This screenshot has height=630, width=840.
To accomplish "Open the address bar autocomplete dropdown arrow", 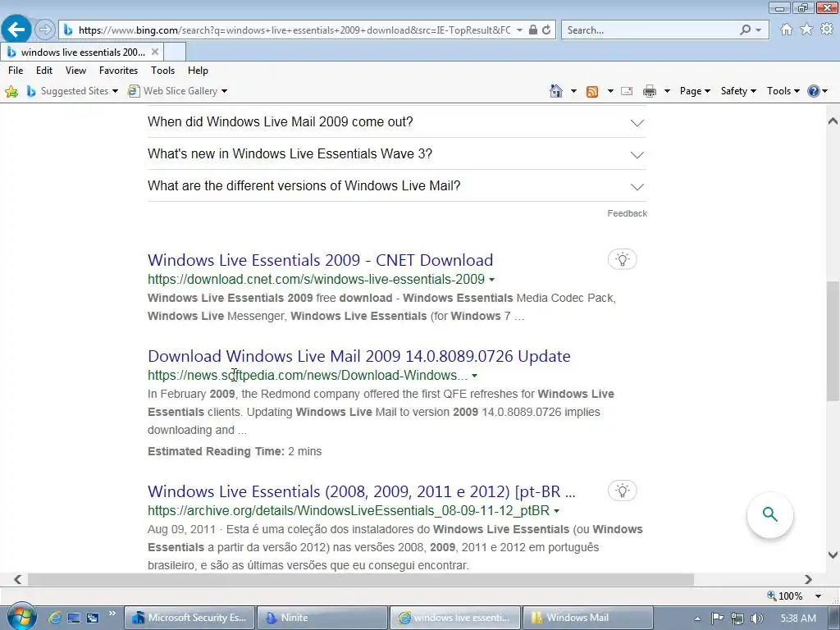I will point(519,30).
